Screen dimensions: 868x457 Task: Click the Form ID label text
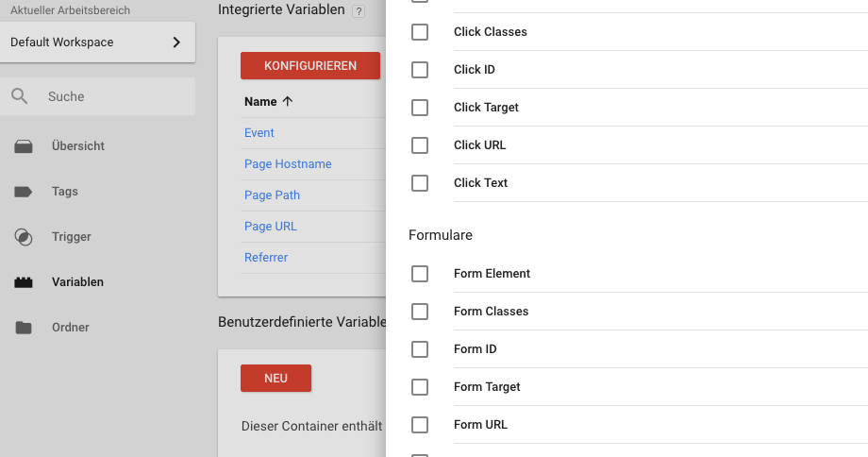coord(475,349)
